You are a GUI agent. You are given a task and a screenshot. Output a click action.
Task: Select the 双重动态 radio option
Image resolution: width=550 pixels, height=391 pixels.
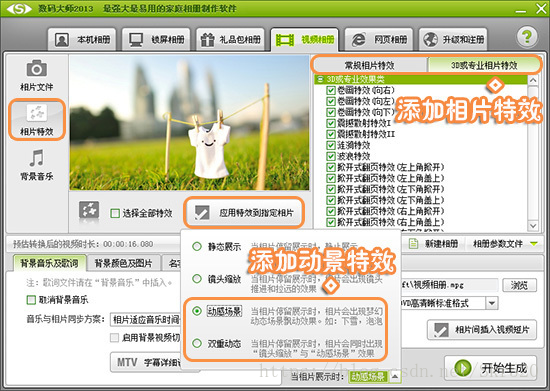coord(197,343)
